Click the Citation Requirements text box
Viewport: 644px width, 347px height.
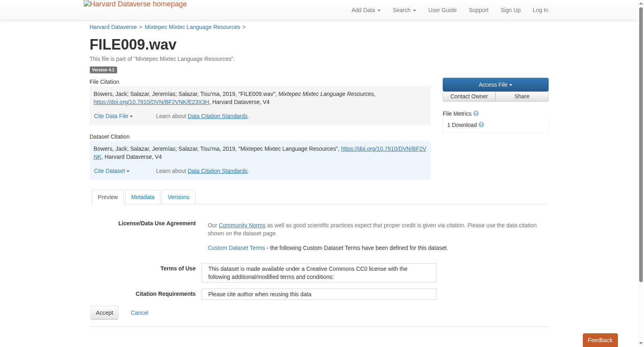319,294
